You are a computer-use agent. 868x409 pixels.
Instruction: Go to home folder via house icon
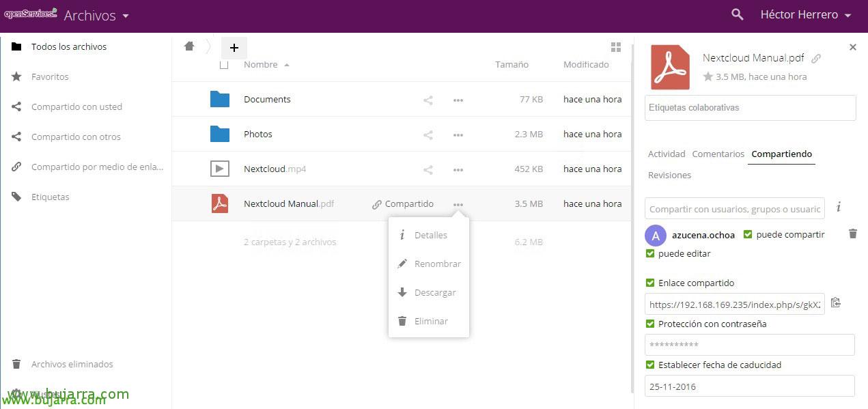coord(189,46)
